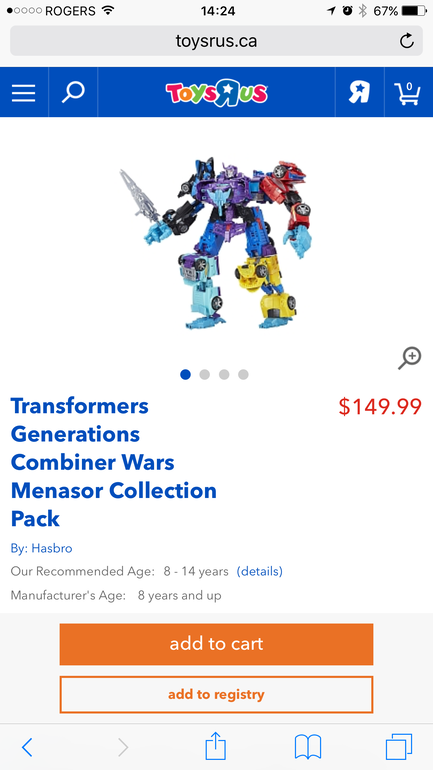Tap the Toys R Us logo

point(216,92)
